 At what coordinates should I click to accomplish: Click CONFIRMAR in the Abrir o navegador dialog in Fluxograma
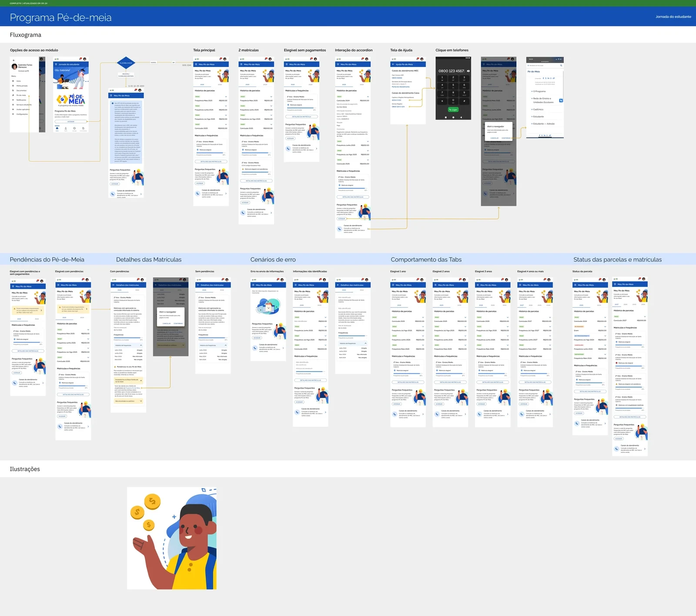[506, 138]
